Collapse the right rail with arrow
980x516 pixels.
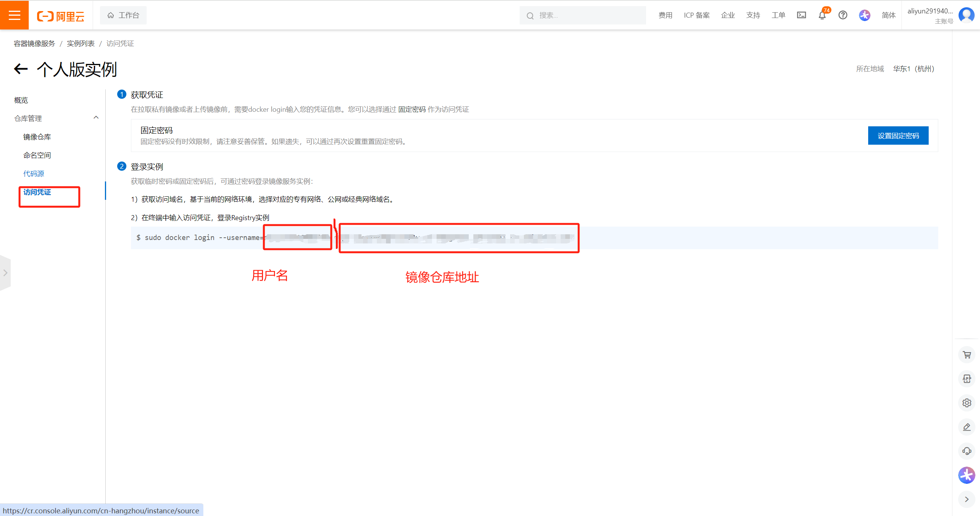(x=967, y=499)
